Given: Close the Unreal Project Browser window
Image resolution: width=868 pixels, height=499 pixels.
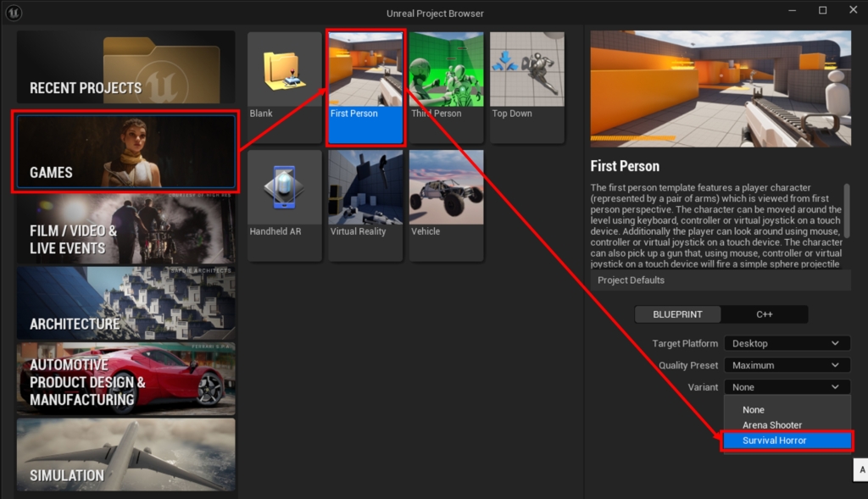Looking at the screenshot, I should tap(853, 10).
